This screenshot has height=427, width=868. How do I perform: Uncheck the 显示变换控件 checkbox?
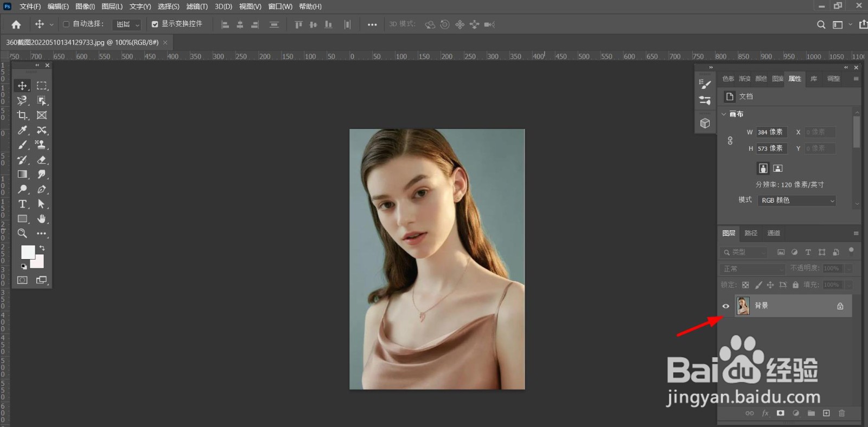[155, 24]
